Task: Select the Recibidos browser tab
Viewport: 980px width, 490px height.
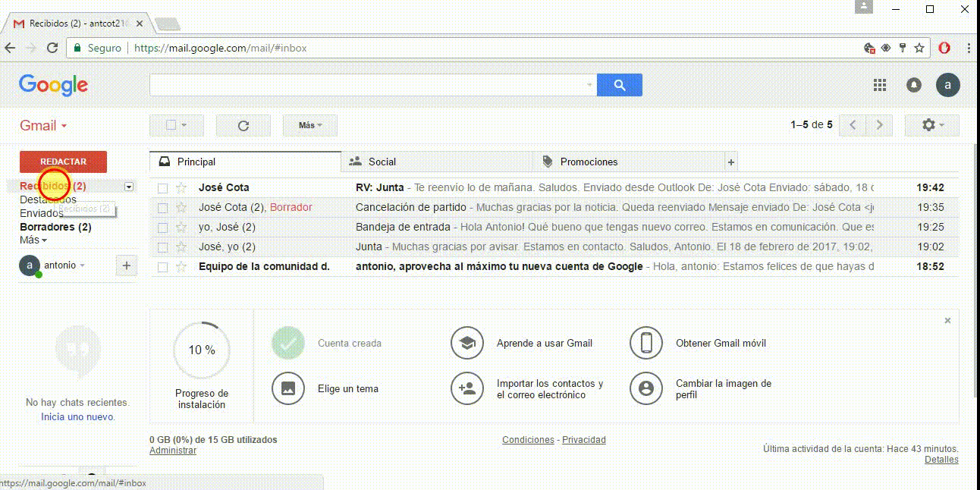Action: click(x=77, y=24)
